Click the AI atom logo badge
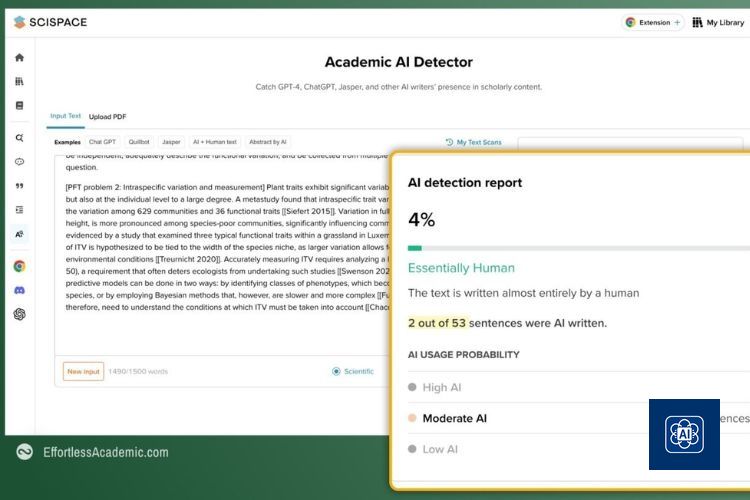 coord(684,434)
